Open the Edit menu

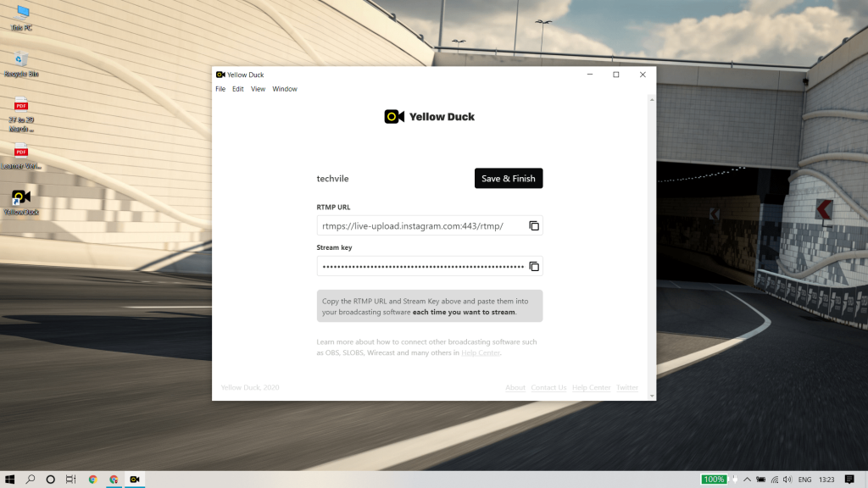click(x=237, y=89)
